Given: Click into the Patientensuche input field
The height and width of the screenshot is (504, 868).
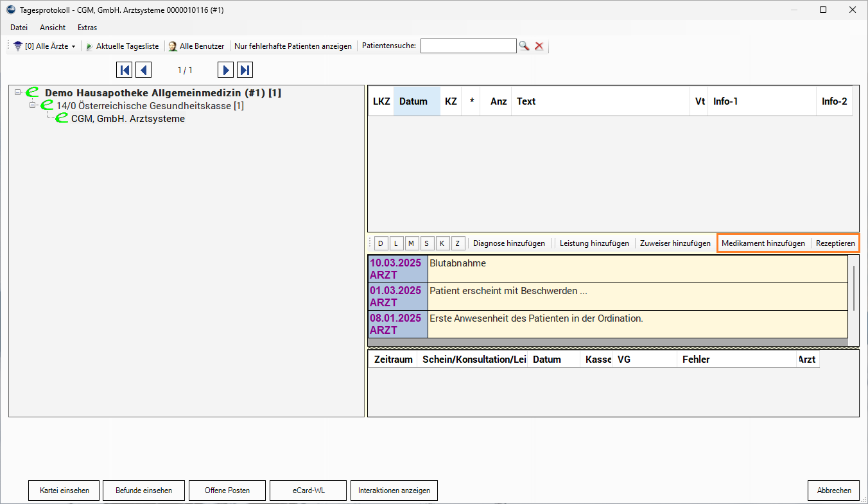Looking at the screenshot, I should click(x=468, y=46).
